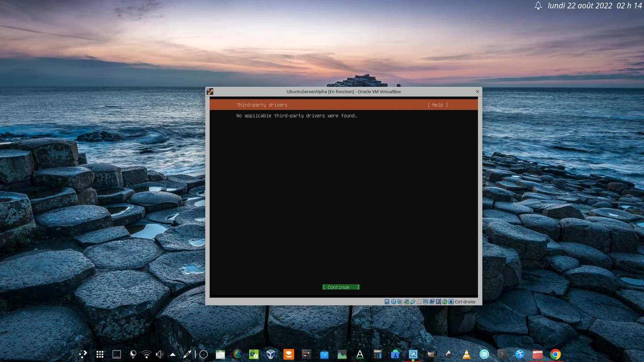Click the clock showing '02 h 14'
This screenshot has height=362, width=644.
[x=629, y=6]
